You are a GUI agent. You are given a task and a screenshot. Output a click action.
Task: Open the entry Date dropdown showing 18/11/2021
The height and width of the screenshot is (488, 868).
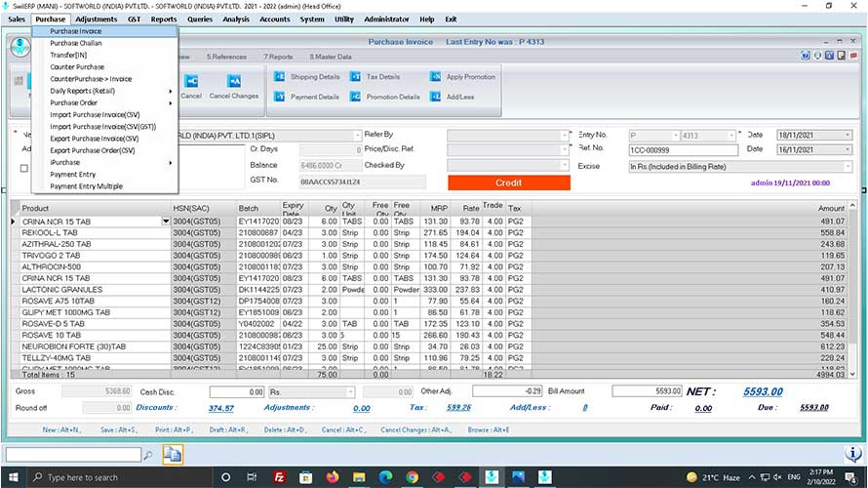(x=848, y=135)
